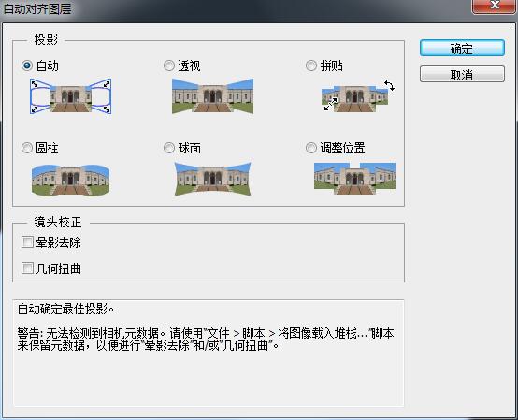Select the 透视 projection radio button

point(169,65)
